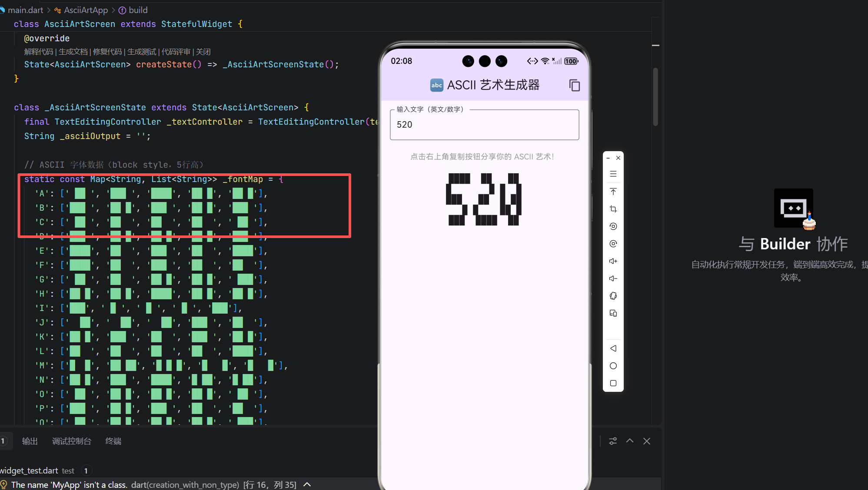Click the AsciiArtApp breadcrumb segment
868x490 pixels.
click(x=86, y=10)
